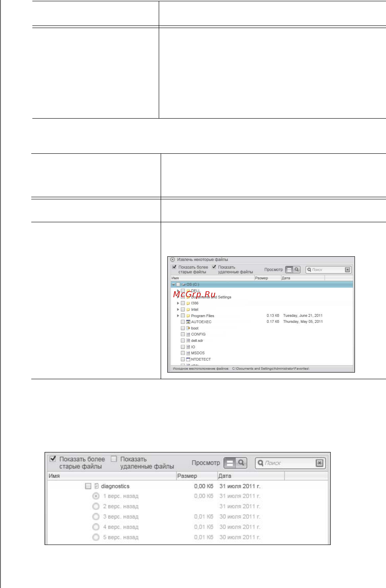Select 'Извлечь некоторые файлы' radio option
Screen dimensions: 386x588
point(172,260)
